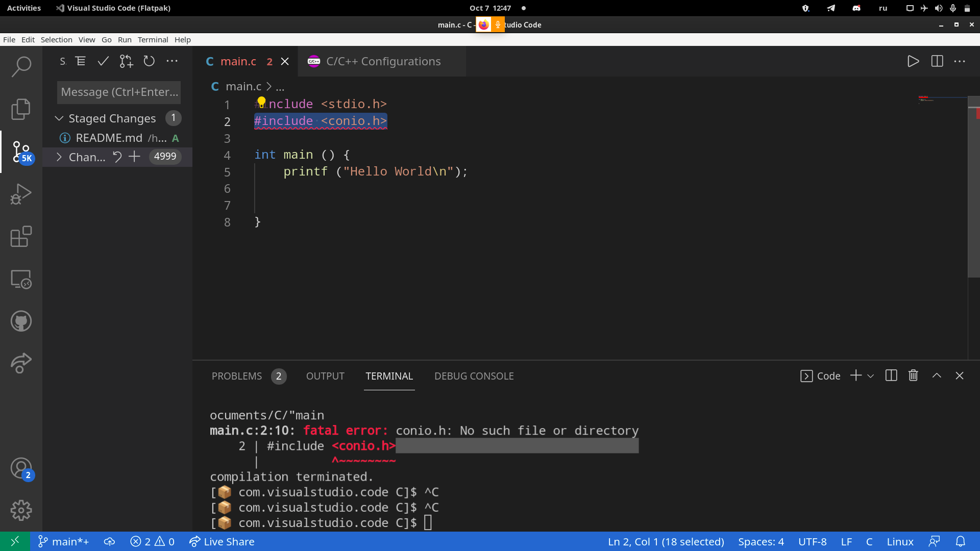Open Discord tray icon in top bar
980x551 pixels.
pos(856,8)
